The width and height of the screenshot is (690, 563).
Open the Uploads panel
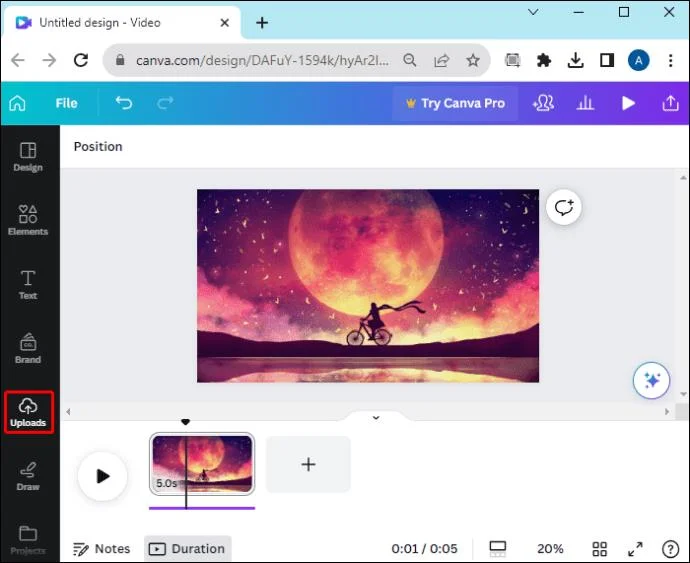pyautogui.click(x=28, y=412)
